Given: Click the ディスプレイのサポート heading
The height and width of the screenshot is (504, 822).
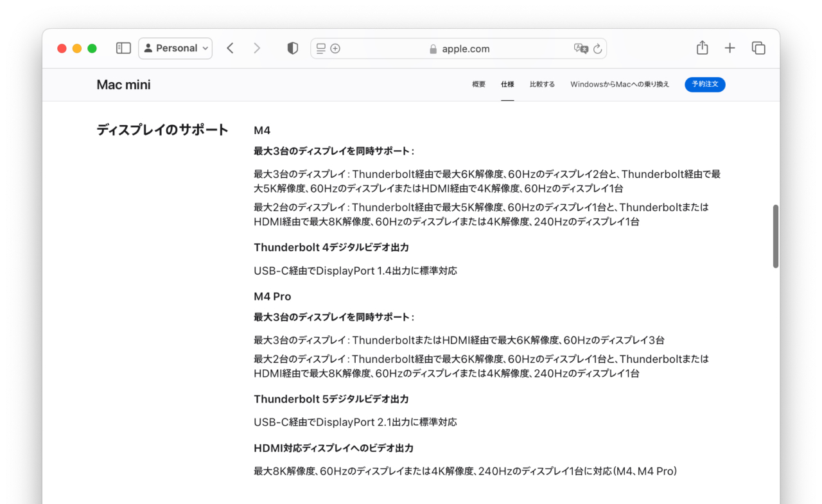Looking at the screenshot, I should pyautogui.click(x=162, y=130).
